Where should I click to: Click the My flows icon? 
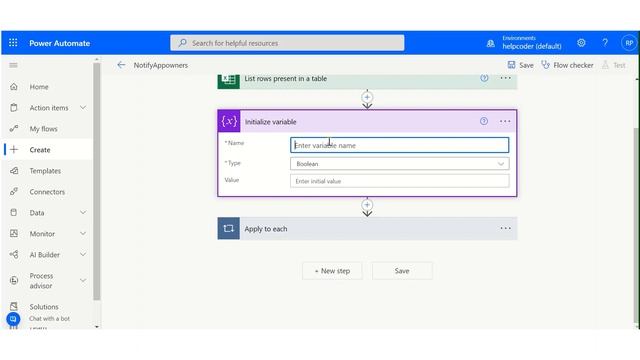(14, 129)
